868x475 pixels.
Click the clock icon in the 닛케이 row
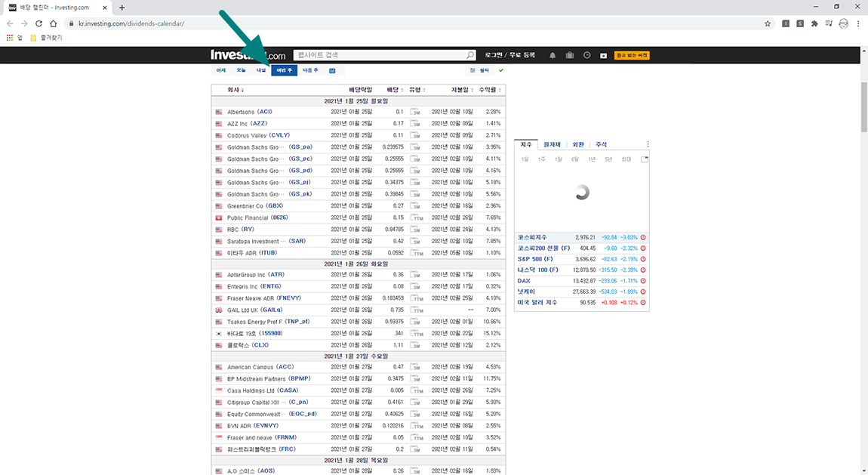click(642, 291)
